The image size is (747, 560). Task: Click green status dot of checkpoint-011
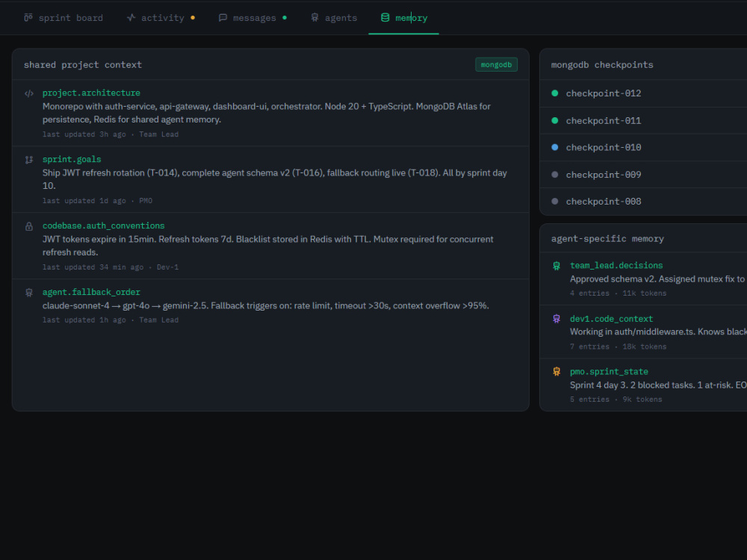point(554,120)
